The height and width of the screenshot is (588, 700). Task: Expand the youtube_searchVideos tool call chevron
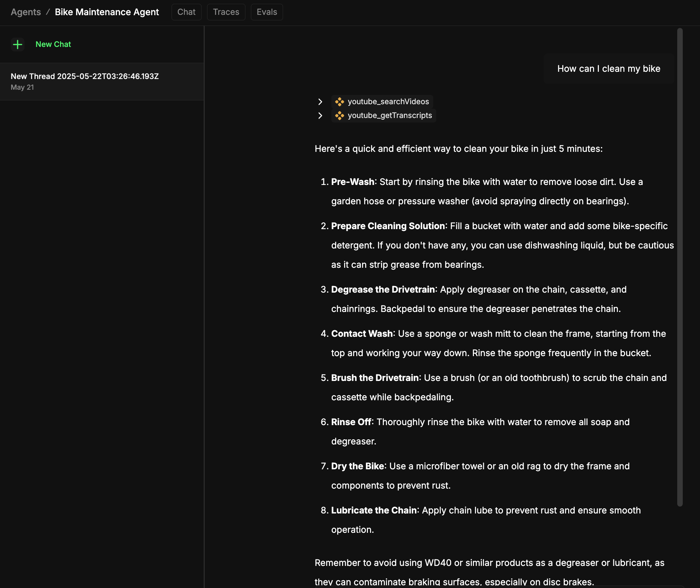click(320, 102)
